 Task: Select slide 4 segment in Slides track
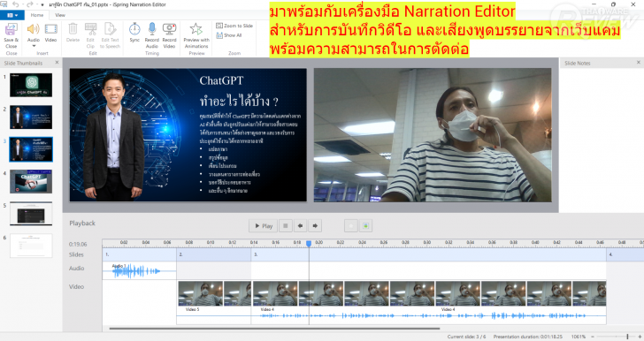click(625, 254)
